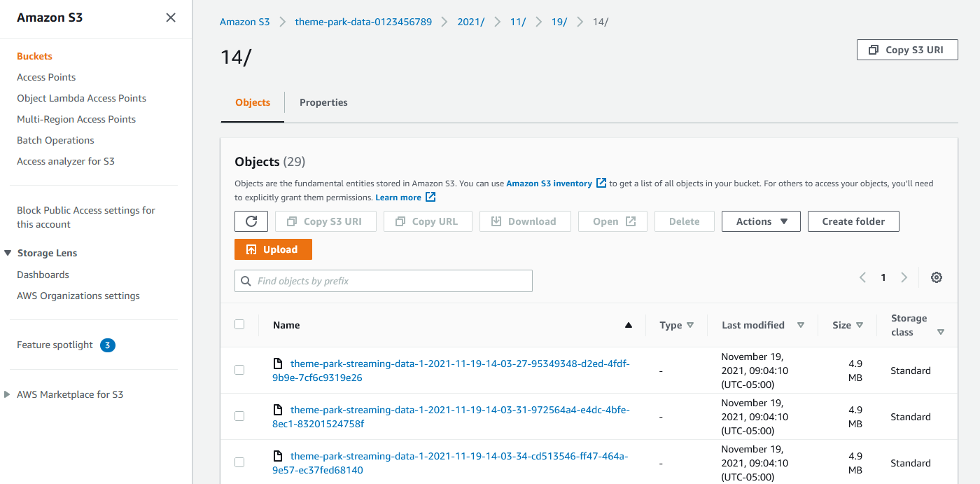The image size is (980, 484).
Task: Refresh the objects list
Action: click(x=251, y=221)
